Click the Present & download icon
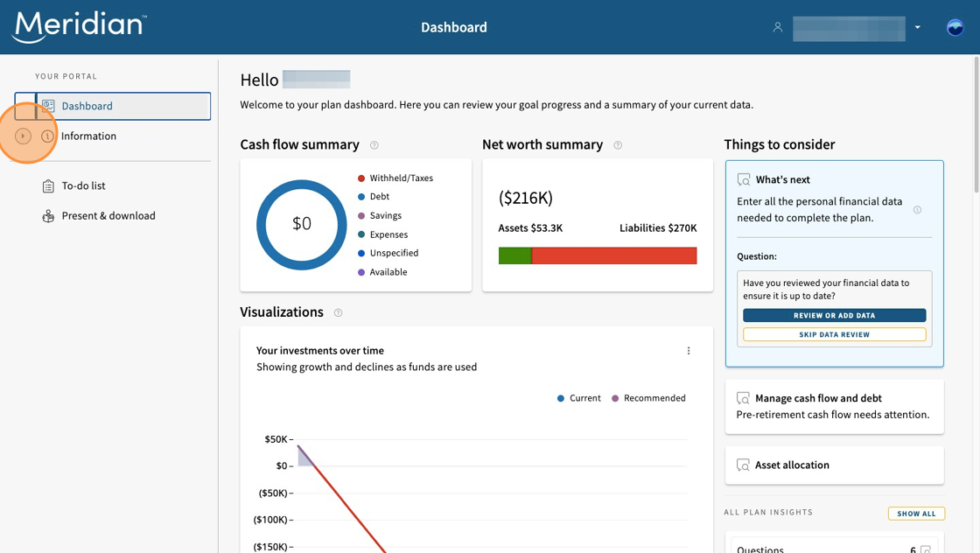Screen dimensions: 980x553 point(48,216)
